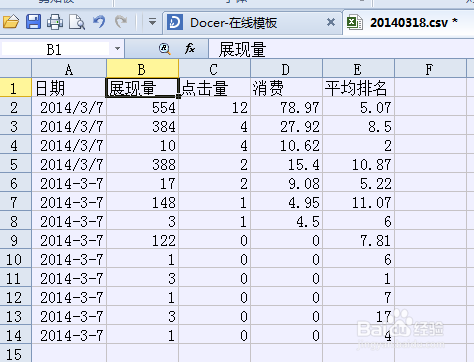Click cell with value 9.08
Image resolution: width=474 pixels, height=362 pixels.
point(286,183)
